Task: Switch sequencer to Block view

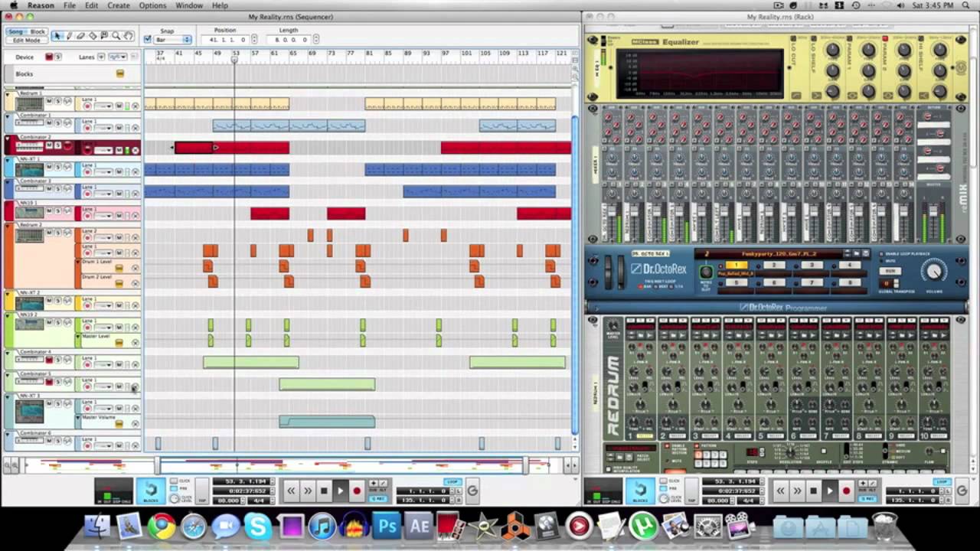Action: coord(37,32)
